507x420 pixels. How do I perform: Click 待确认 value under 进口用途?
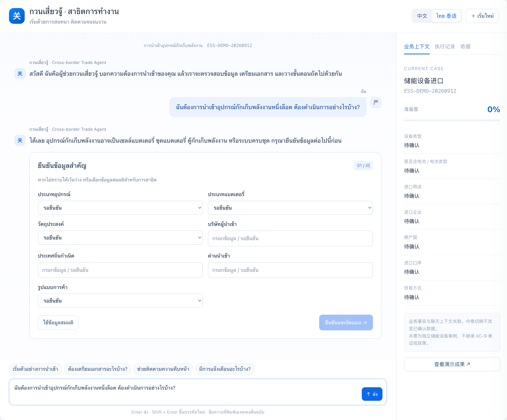pyautogui.click(x=412, y=196)
